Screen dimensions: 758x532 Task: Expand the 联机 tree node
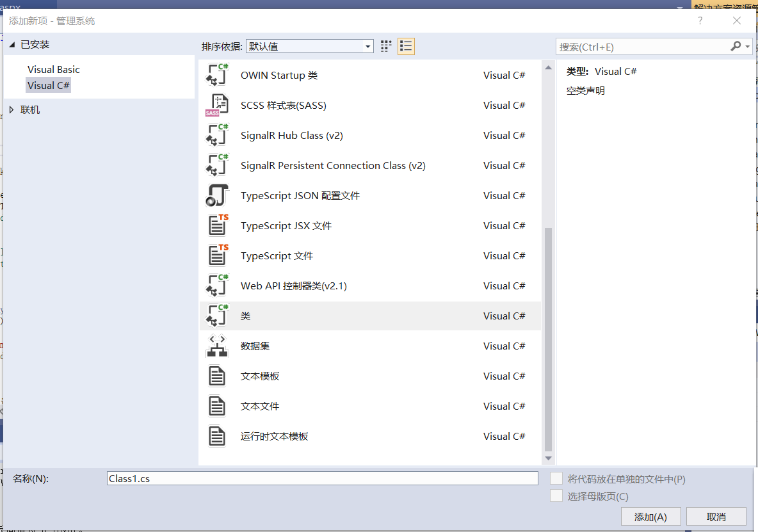(12, 109)
